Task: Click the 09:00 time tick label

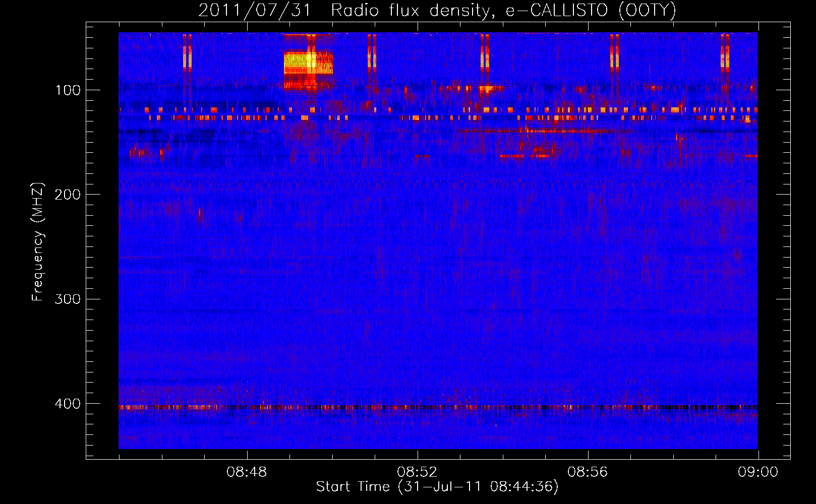Action: coord(758,472)
